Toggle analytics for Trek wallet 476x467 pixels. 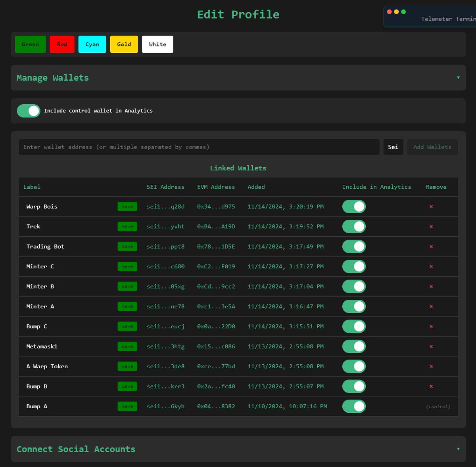click(354, 226)
